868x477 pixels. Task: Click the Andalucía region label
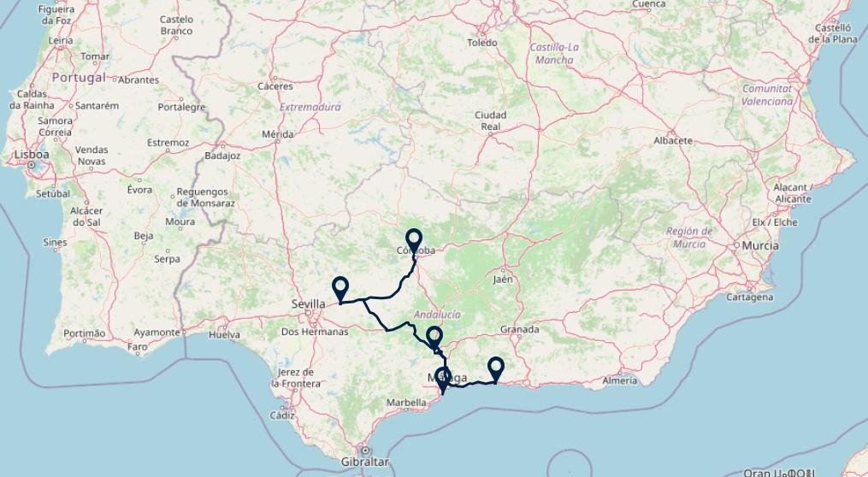[x=437, y=315]
